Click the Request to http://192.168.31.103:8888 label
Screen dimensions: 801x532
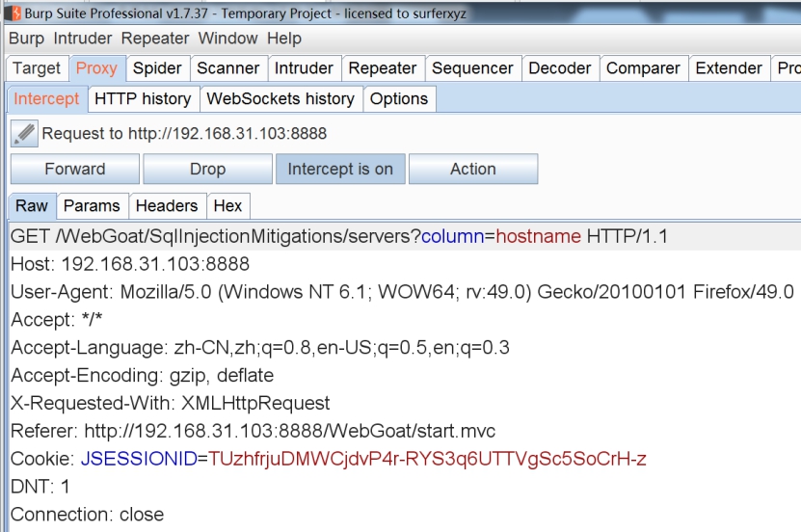[184, 134]
